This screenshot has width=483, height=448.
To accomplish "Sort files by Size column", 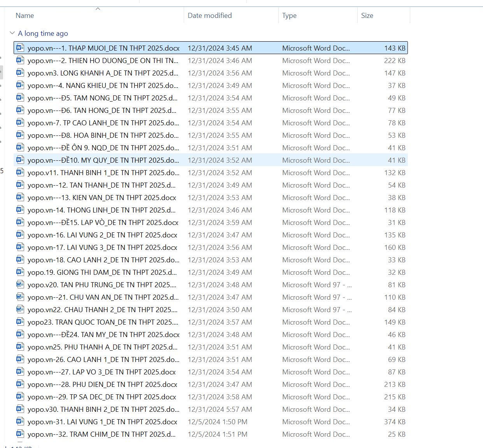I will [x=367, y=16].
